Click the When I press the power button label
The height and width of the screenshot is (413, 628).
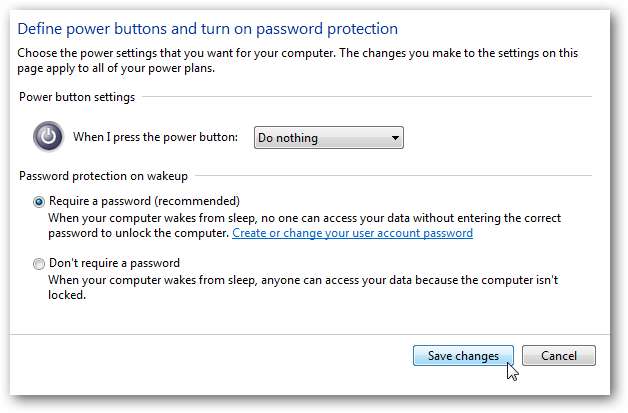click(x=155, y=137)
